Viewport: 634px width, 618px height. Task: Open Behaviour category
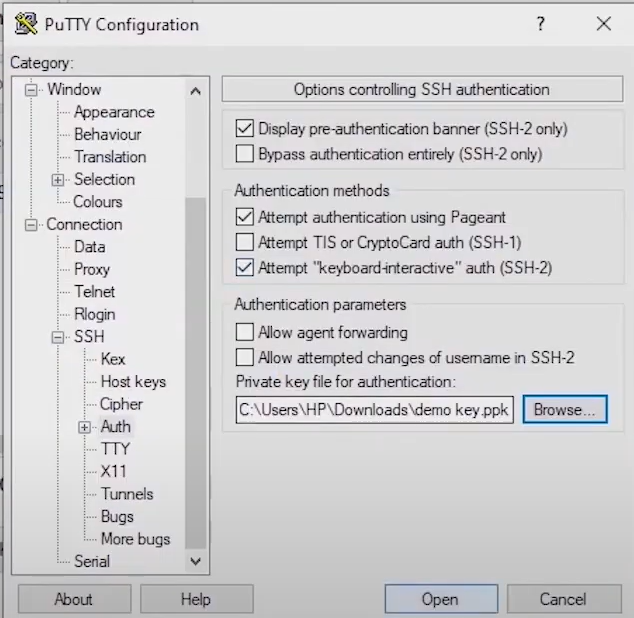click(108, 134)
